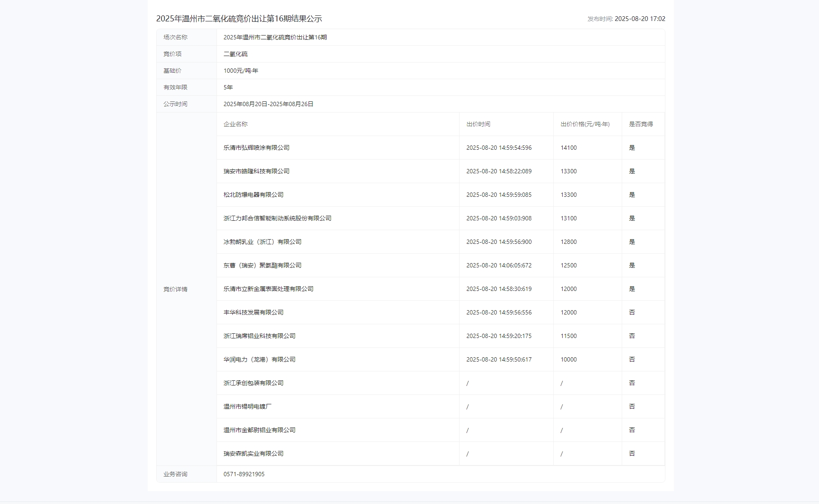Viewport: 819px width, 504px height.
Task: Click the 竞价项 value 二氧化硫
Action: tap(235, 54)
